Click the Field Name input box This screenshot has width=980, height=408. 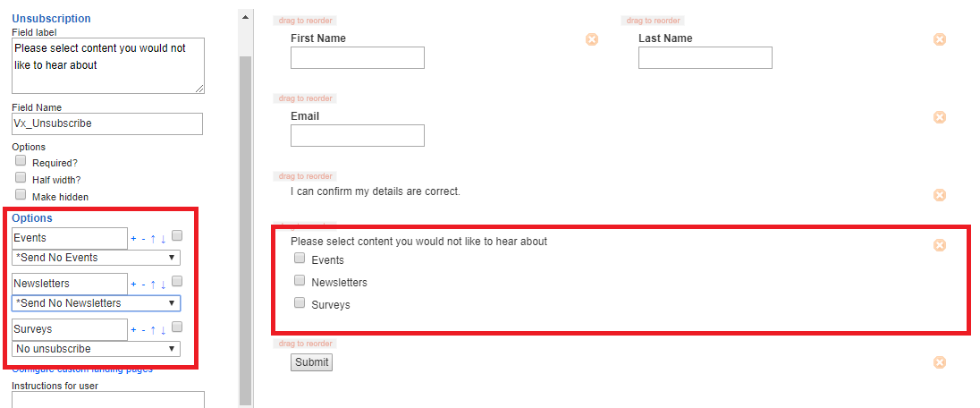(x=107, y=123)
